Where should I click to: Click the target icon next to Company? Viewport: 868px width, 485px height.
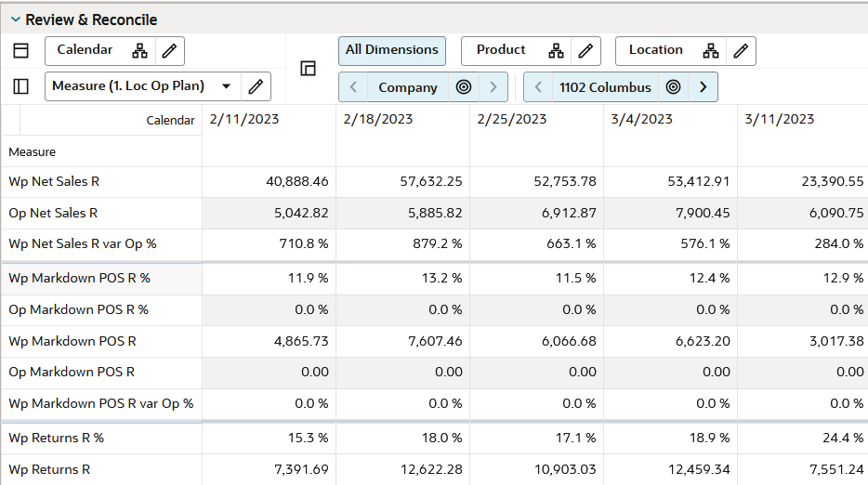(464, 87)
